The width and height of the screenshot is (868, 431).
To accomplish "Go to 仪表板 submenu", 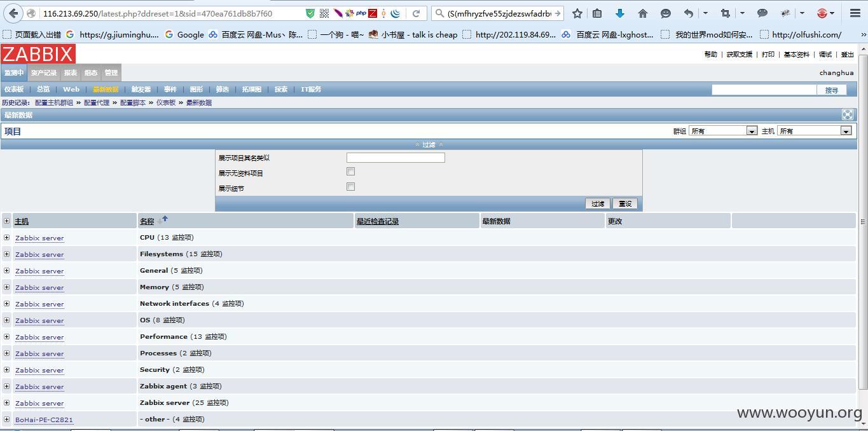I will (x=14, y=90).
